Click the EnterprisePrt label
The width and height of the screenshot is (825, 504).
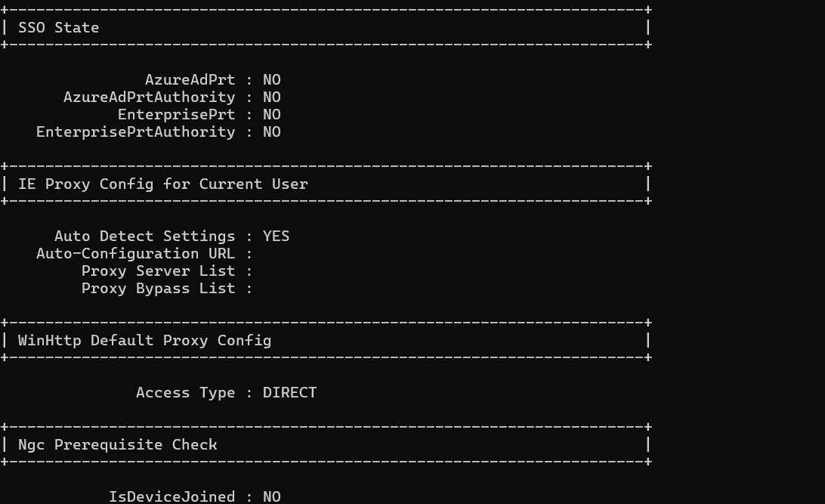click(x=176, y=114)
